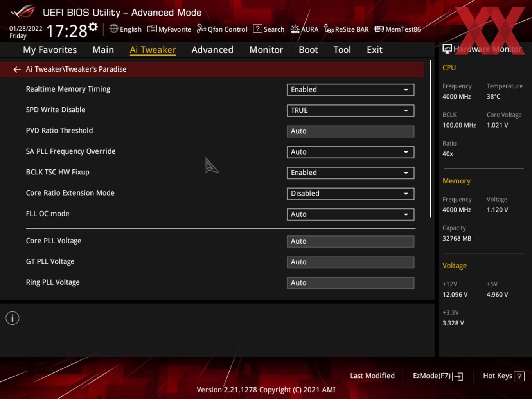Viewport: 532px width, 399px height.
Task: Click the info circle icon
Action: click(x=13, y=318)
